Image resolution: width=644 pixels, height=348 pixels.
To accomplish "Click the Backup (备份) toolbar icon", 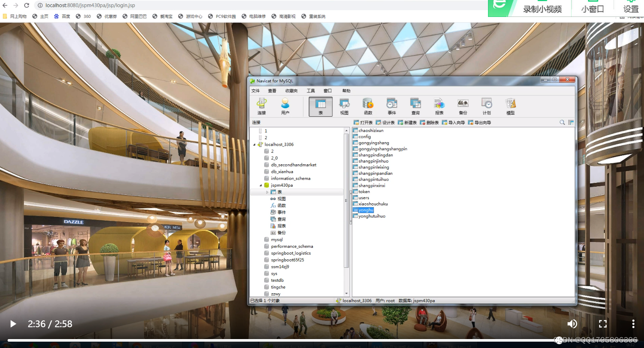I will (463, 106).
